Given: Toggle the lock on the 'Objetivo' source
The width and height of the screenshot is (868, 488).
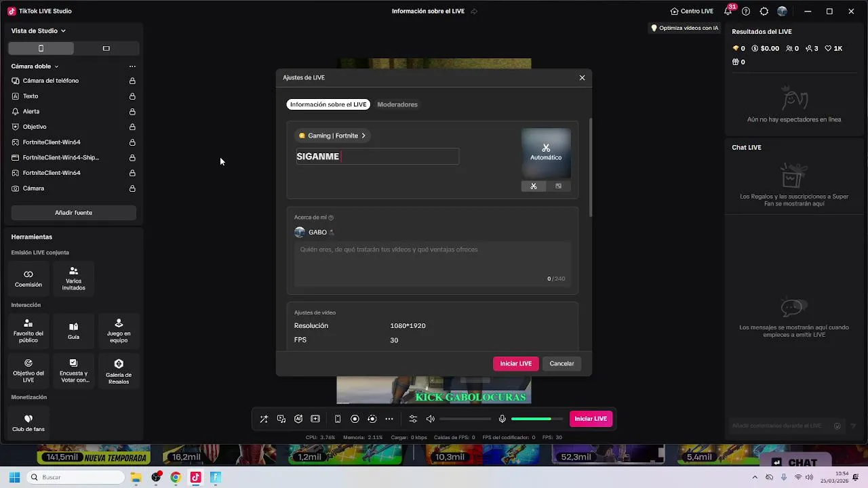Looking at the screenshot, I should [x=132, y=127].
